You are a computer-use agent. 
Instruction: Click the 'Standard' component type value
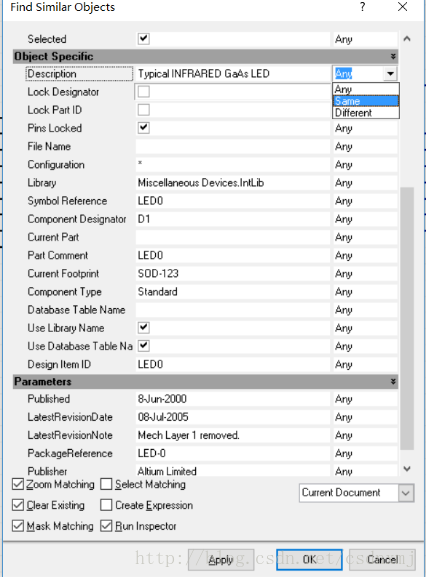click(x=157, y=292)
